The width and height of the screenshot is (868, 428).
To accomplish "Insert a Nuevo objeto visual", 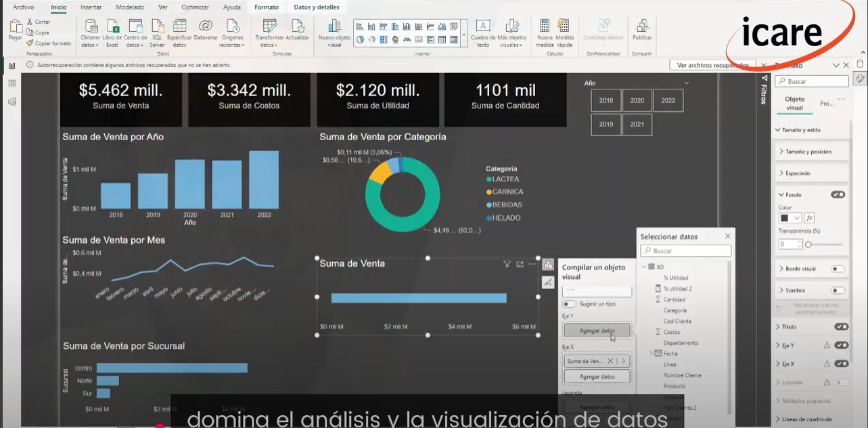I will click(334, 27).
